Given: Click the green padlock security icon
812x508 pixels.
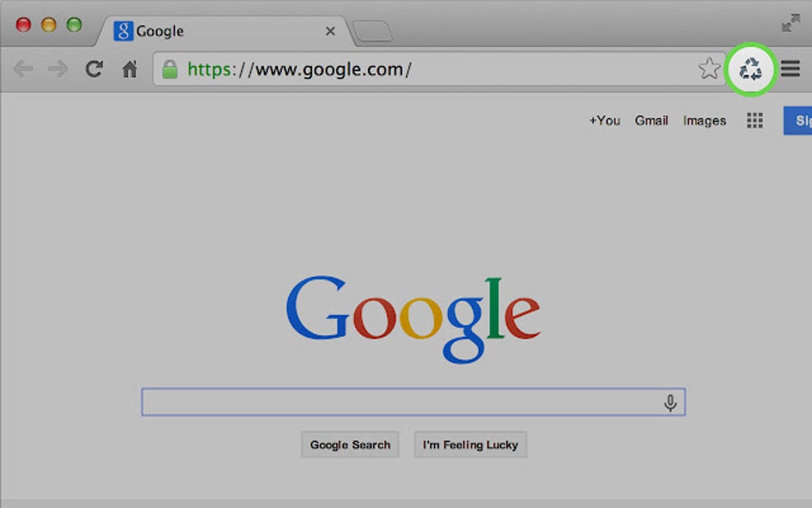Looking at the screenshot, I should click(x=170, y=68).
